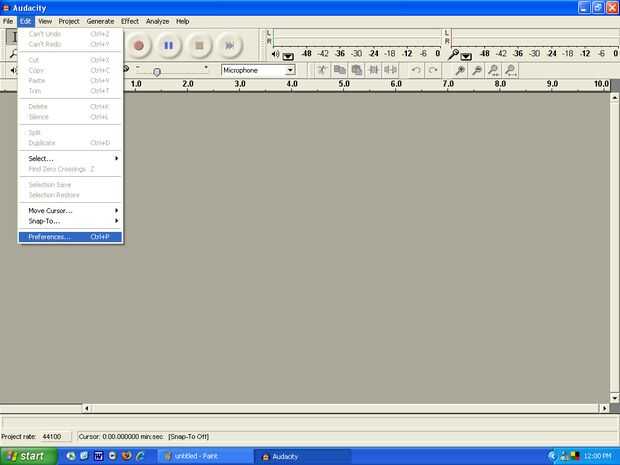620x465 pixels.
Task: Open the Analyze menu
Action: [x=157, y=21]
